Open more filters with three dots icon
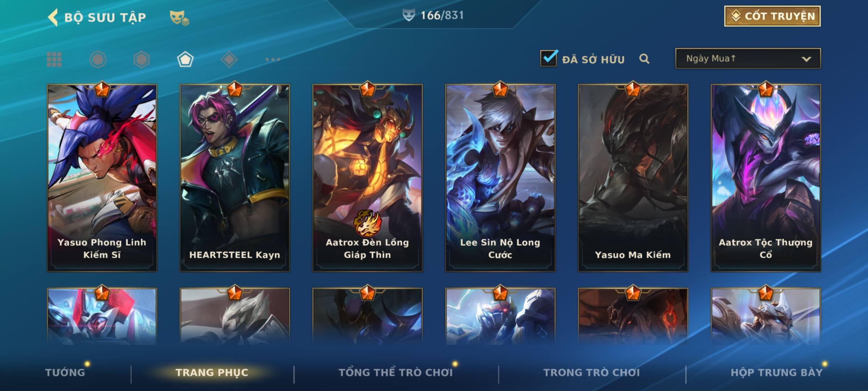868x391 pixels. click(273, 59)
